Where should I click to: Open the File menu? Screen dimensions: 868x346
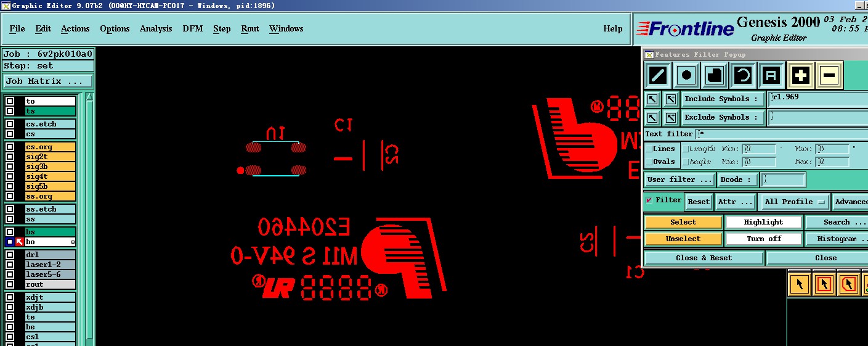click(x=17, y=28)
